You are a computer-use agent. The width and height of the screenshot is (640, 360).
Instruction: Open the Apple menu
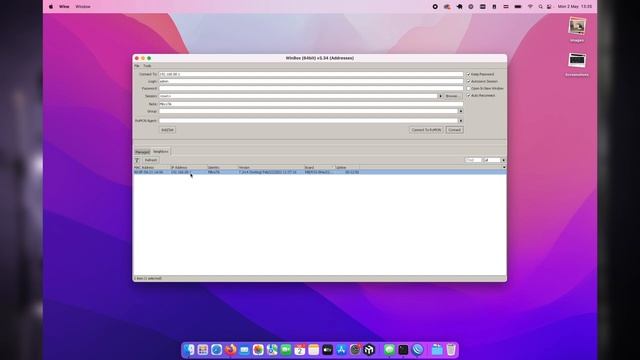51,7
